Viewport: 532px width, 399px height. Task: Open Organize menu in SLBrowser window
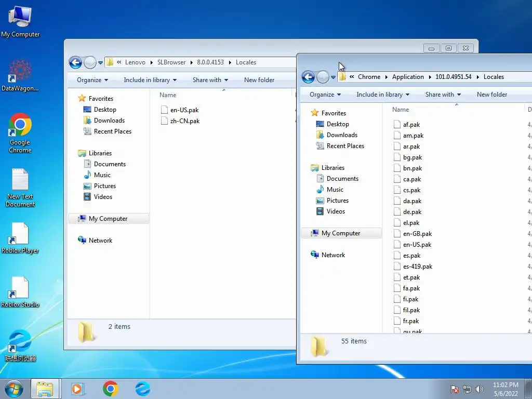tap(92, 80)
